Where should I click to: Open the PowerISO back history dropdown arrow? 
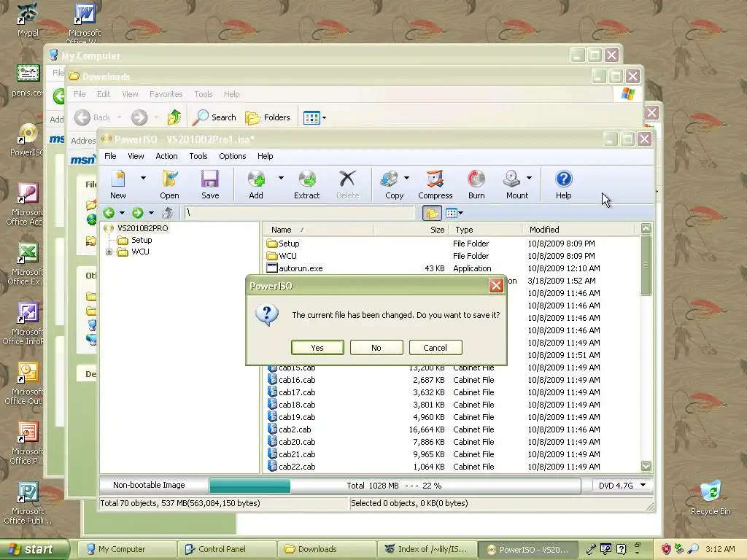coord(122,213)
